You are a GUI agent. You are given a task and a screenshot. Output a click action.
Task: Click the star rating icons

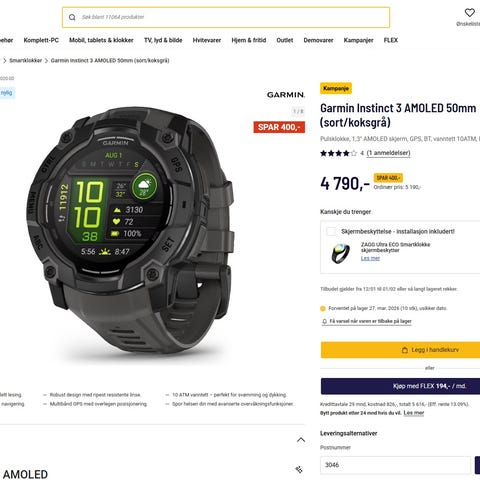point(338,153)
